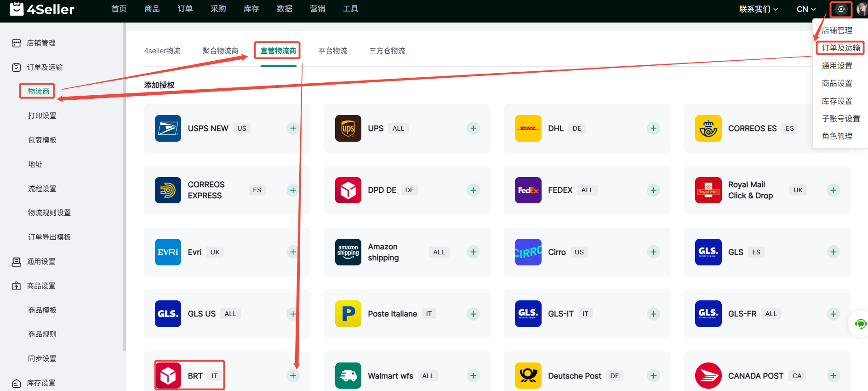Screen dimensions: 868x391
Task: Select the 直营物流商 tab
Action: [278, 51]
